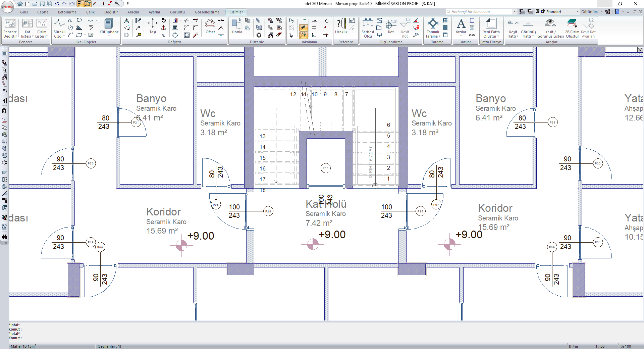
Task: Toggle the grid snap option in Yakalama
Action: point(303,20)
